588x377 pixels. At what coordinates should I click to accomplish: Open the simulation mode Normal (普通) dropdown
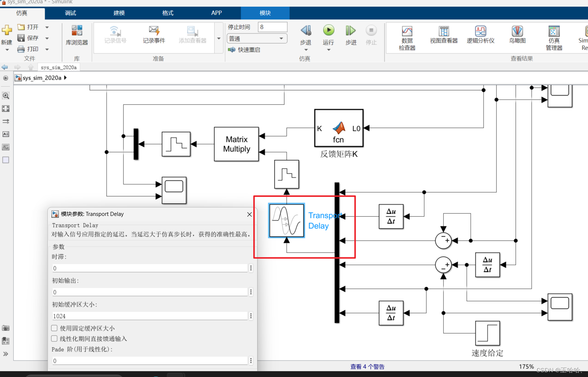[257, 38]
